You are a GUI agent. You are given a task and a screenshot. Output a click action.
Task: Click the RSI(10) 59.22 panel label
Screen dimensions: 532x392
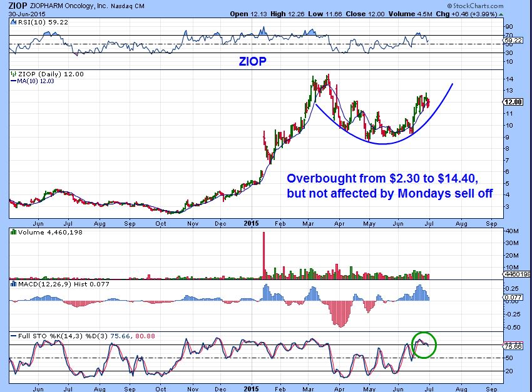coord(43,23)
